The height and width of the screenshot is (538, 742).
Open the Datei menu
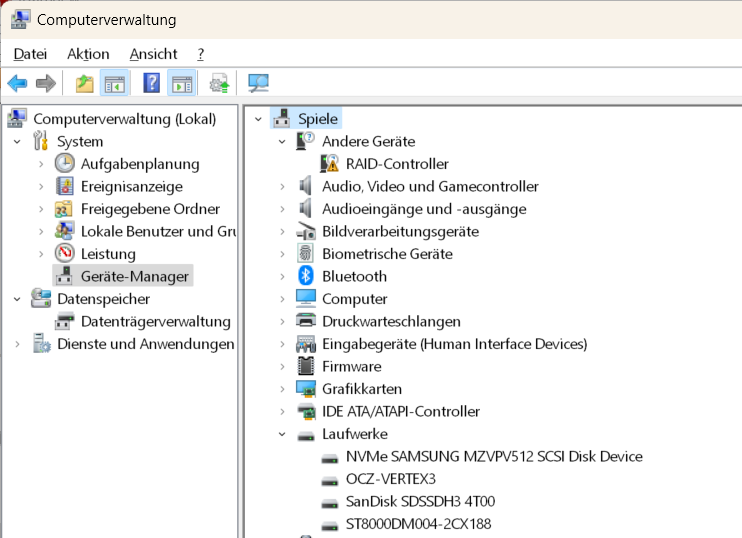pos(30,54)
